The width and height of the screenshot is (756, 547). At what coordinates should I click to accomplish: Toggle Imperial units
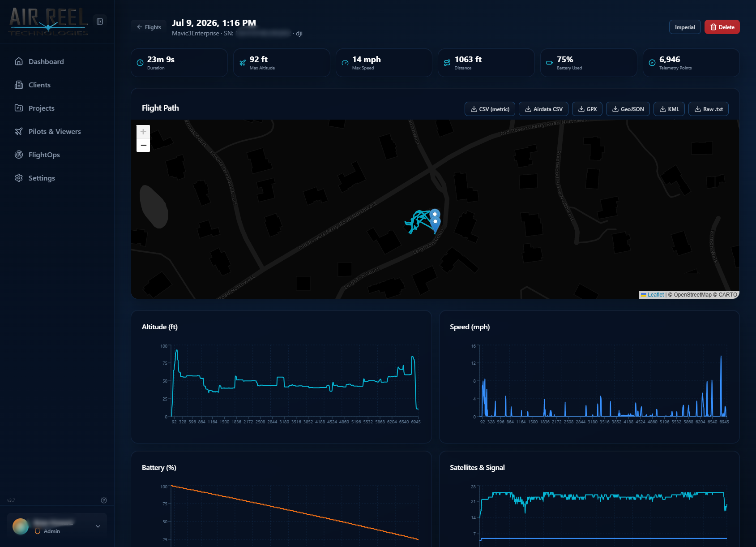(685, 27)
